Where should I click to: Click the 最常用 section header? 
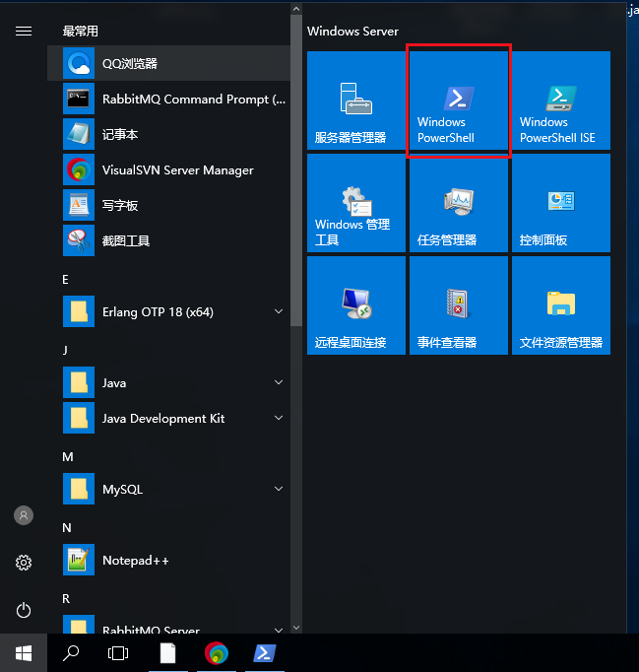[80, 31]
